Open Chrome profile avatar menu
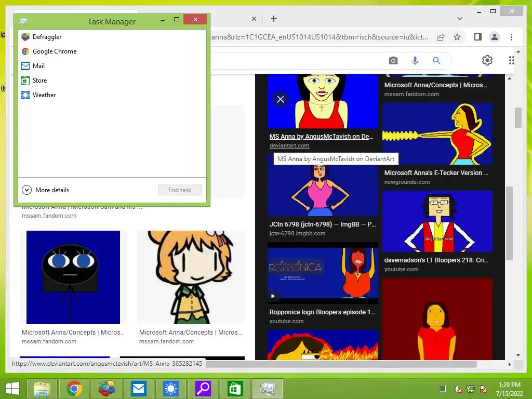Viewport: 532px width, 399px height. click(495, 37)
